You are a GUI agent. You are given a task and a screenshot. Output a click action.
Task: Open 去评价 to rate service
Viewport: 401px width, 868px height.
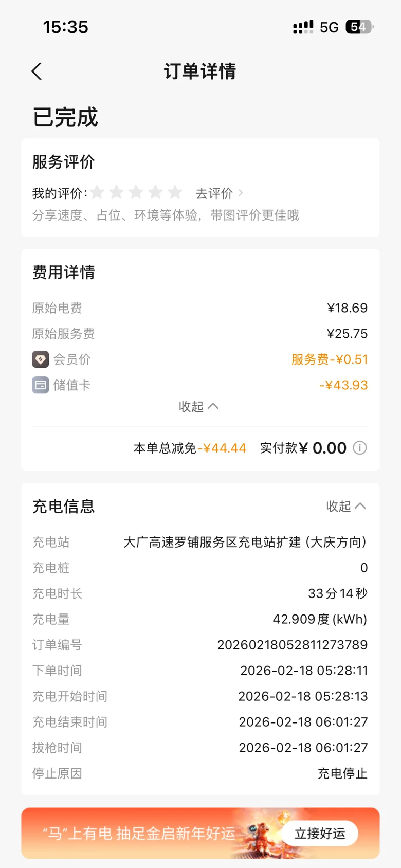tap(219, 193)
